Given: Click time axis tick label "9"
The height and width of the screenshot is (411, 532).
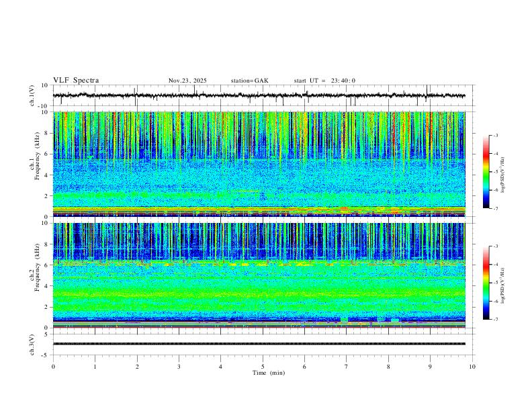Looking at the screenshot, I should tap(430, 367).
